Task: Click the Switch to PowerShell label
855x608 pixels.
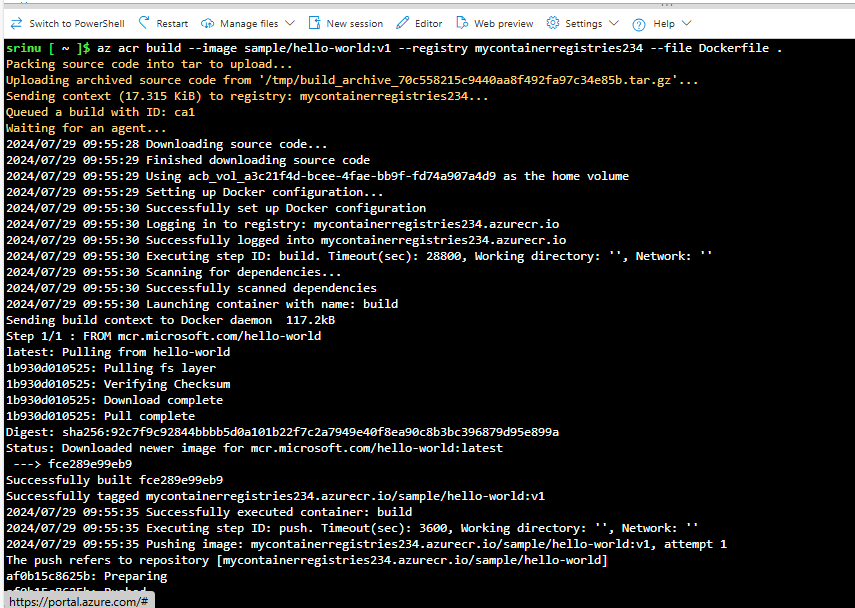Action: click(x=77, y=23)
